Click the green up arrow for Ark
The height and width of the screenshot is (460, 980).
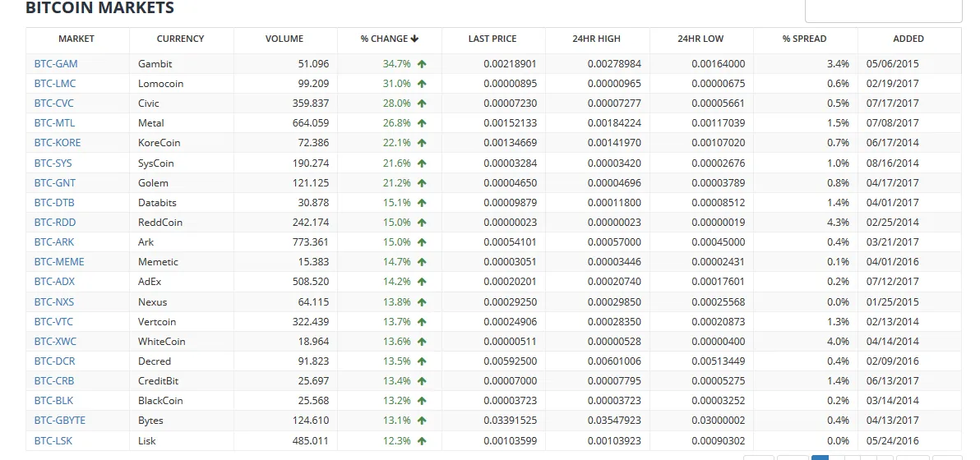pyautogui.click(x=422, y=242)
